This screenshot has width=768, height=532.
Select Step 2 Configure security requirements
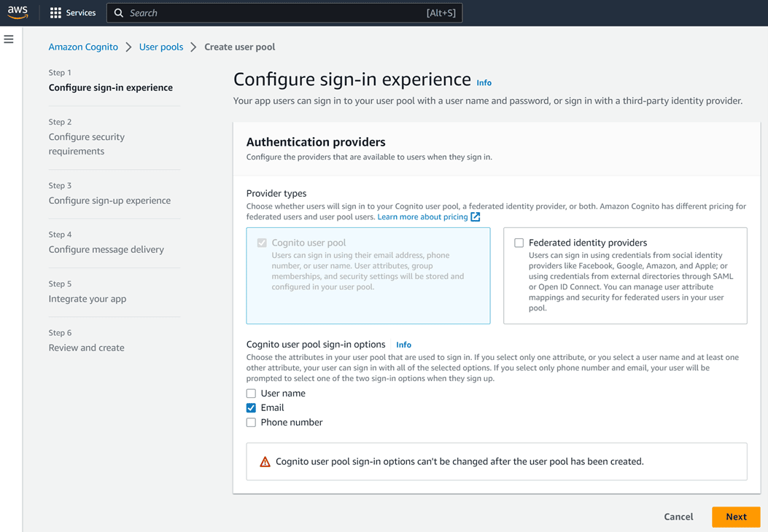pos(86,144)
